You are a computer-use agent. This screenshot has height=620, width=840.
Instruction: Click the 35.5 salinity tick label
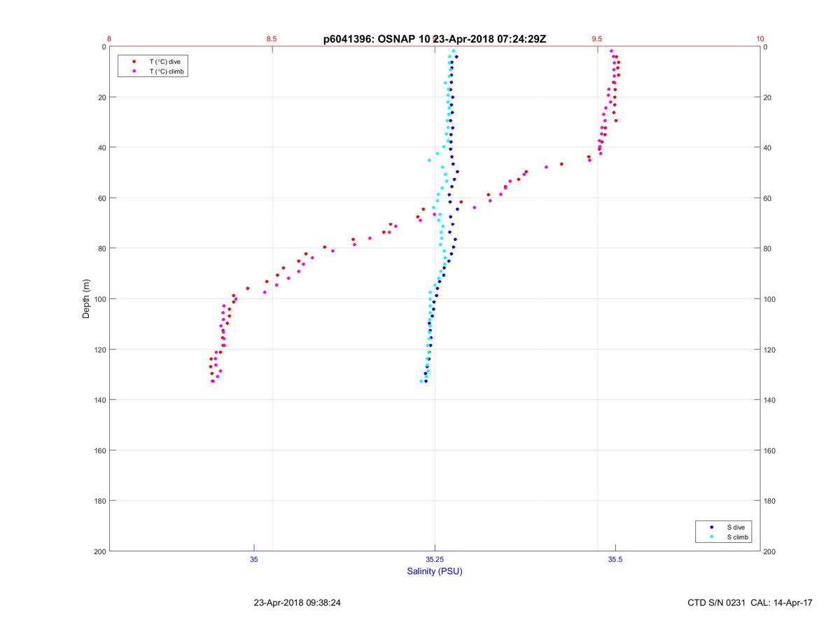coord(615,560)
